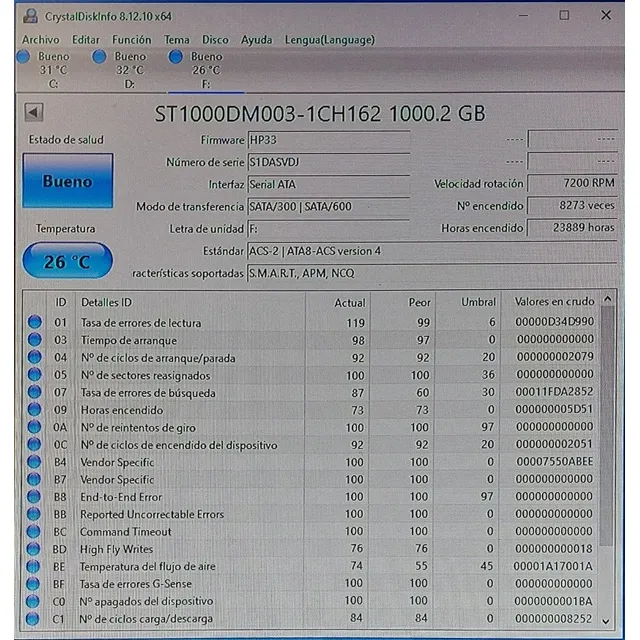
Task: Click status dot for Tasa de errores de búsqueda
Action: pyautogui.click(x=35, y=392)
